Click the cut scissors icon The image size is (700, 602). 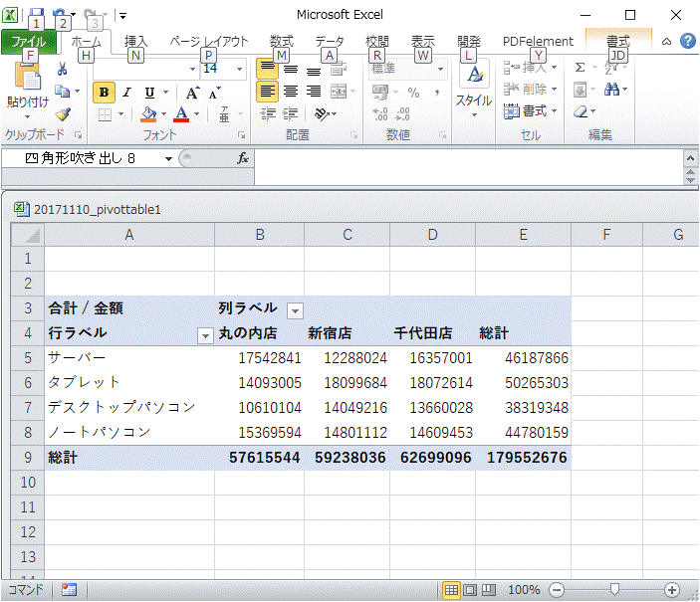coord(62,70)
